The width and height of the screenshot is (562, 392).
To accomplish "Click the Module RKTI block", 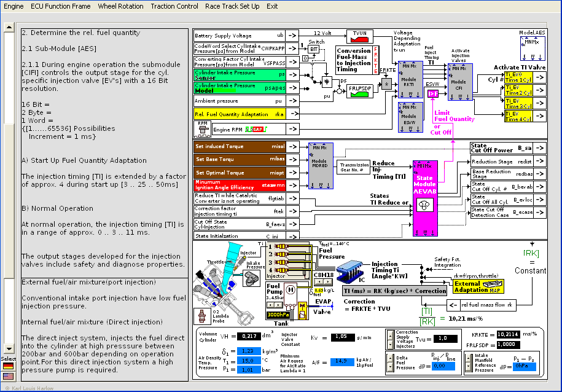I will 410,80.
